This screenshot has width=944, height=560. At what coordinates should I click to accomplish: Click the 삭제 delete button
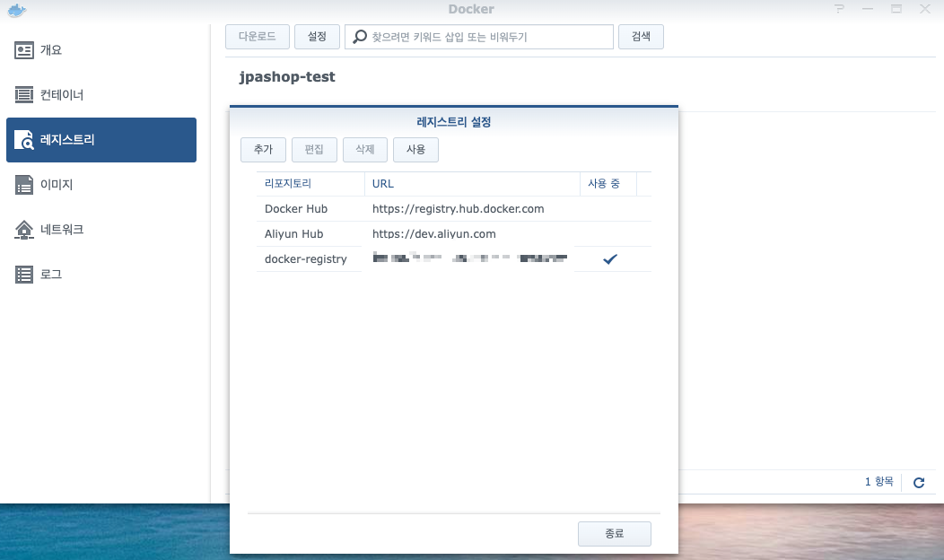tap(365, 149)
